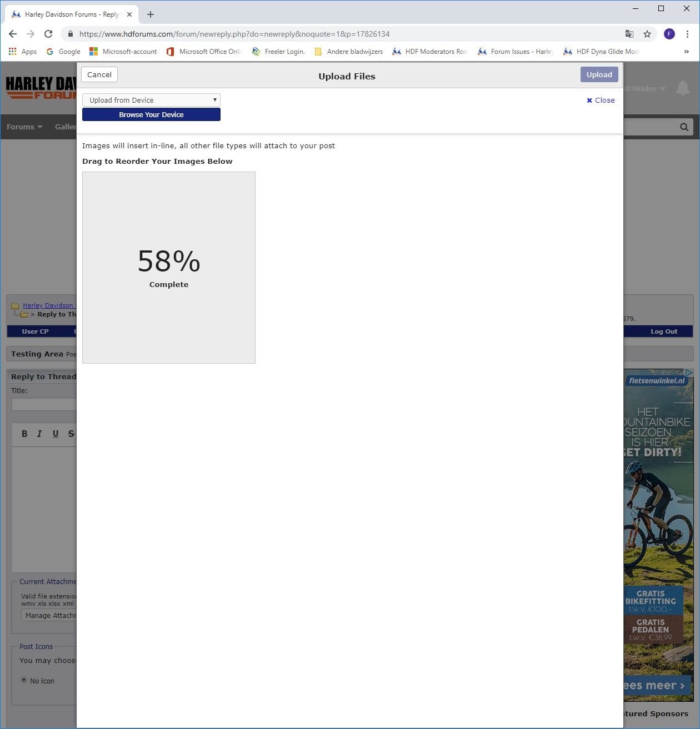Click the Upload button

tap(599, 74)
